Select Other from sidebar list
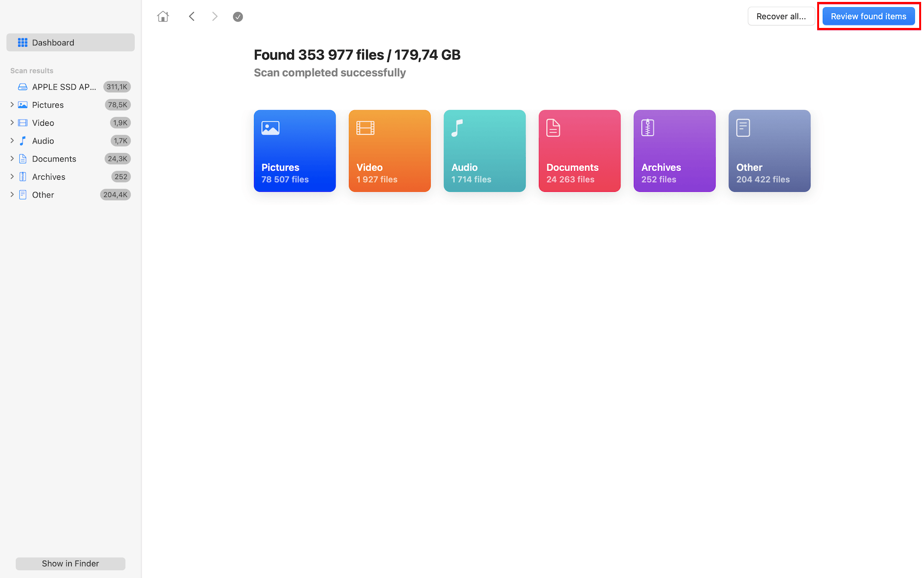This screenshot has width=924, height=578. [42, 195]
